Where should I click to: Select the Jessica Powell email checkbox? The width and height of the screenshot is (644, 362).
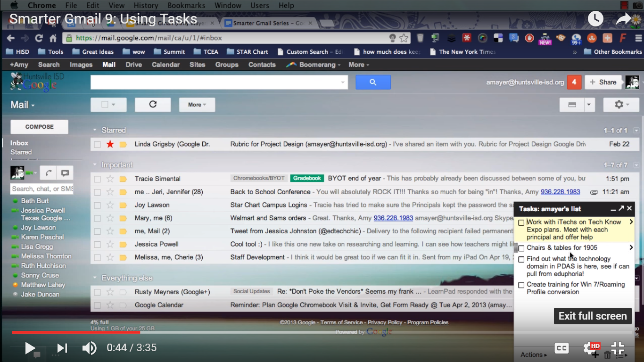(97, 245)
